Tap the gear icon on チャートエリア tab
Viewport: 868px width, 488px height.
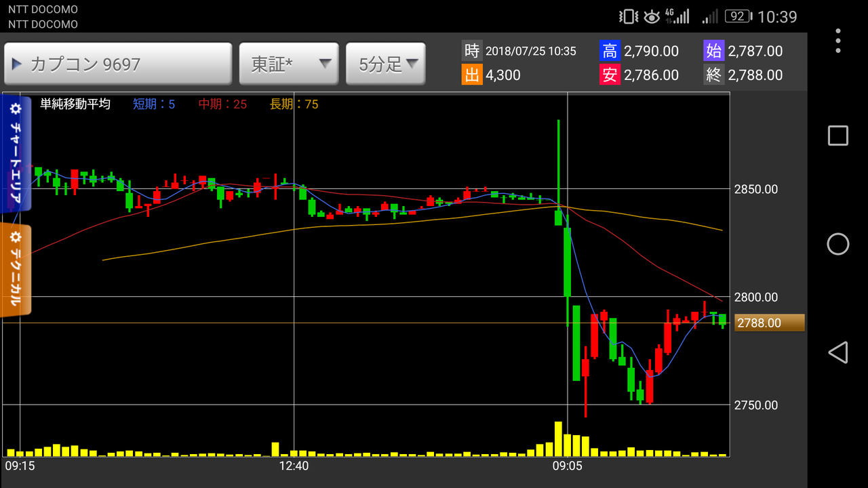pos(15,108)
